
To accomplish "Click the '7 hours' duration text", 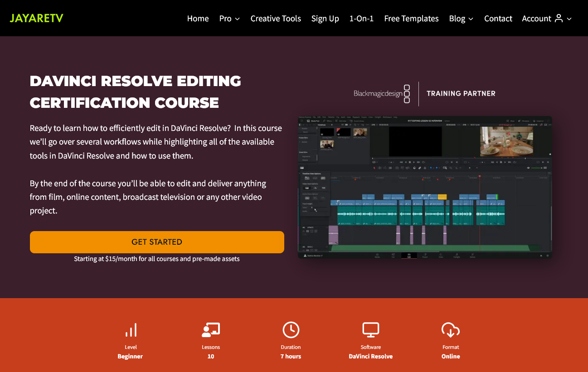I will click(x=291, y=357).
